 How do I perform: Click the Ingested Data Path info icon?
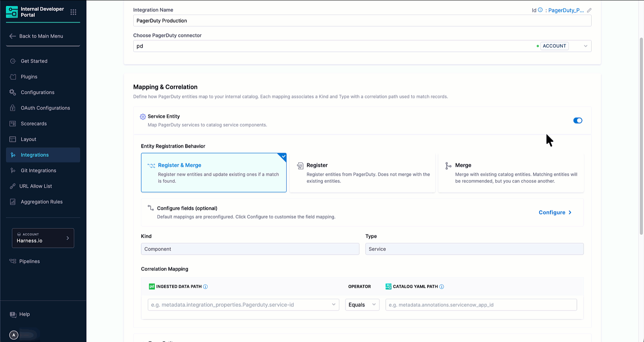[x=205, y=287]
